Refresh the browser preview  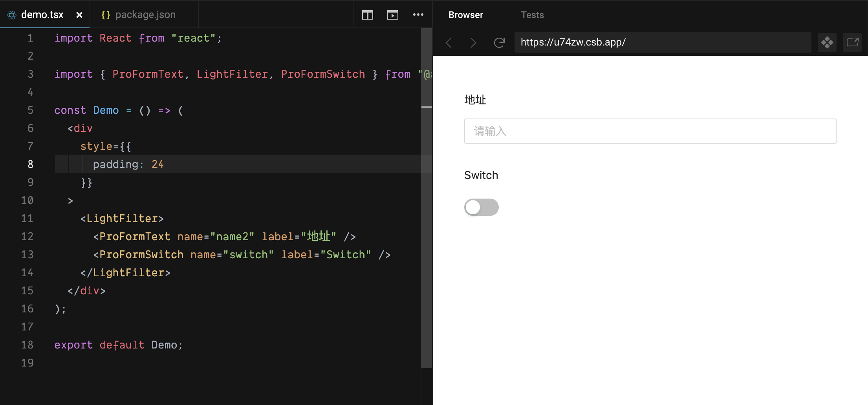click(499, 43)
